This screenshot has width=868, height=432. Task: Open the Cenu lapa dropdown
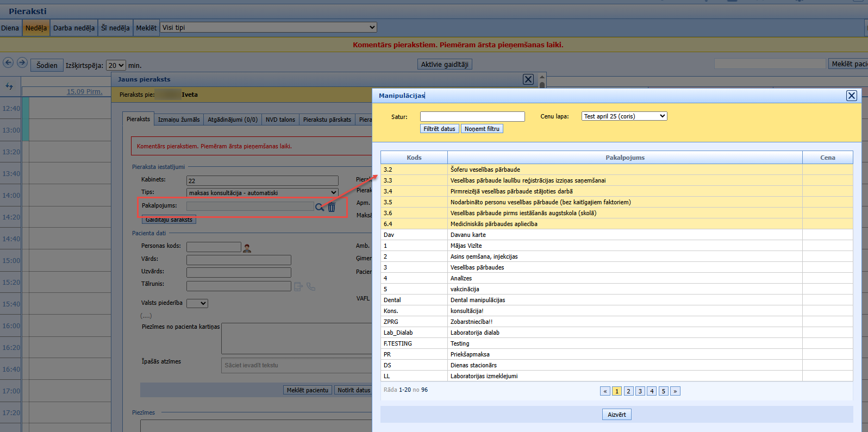pos(625,116)
